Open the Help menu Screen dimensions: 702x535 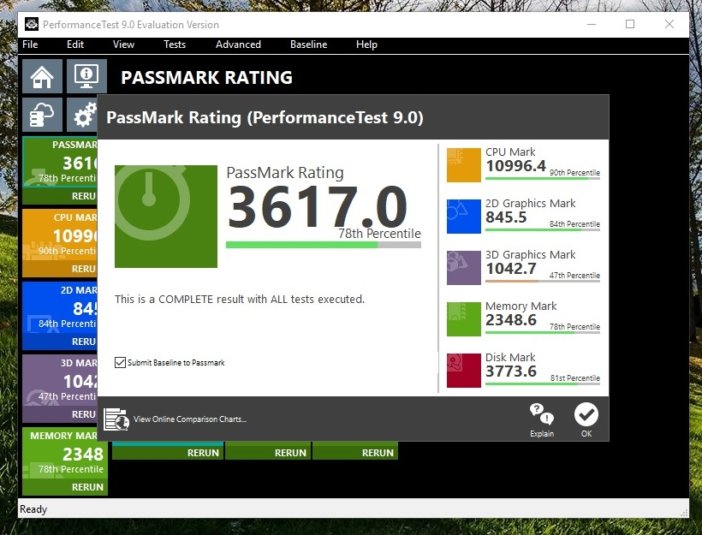[x=367, y=44]
